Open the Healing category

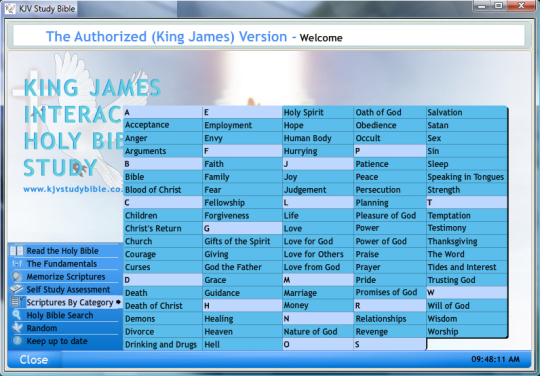[242, 319]
